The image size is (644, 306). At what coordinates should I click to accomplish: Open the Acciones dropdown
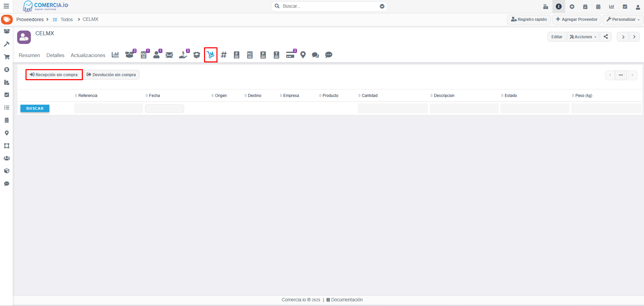[x=583, y=37]
